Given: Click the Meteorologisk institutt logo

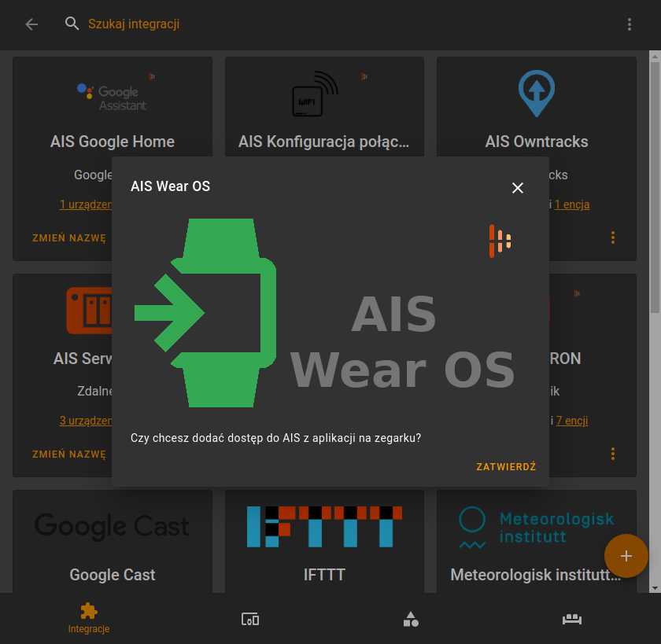Looking at the screenshot, I should [536, 528].
